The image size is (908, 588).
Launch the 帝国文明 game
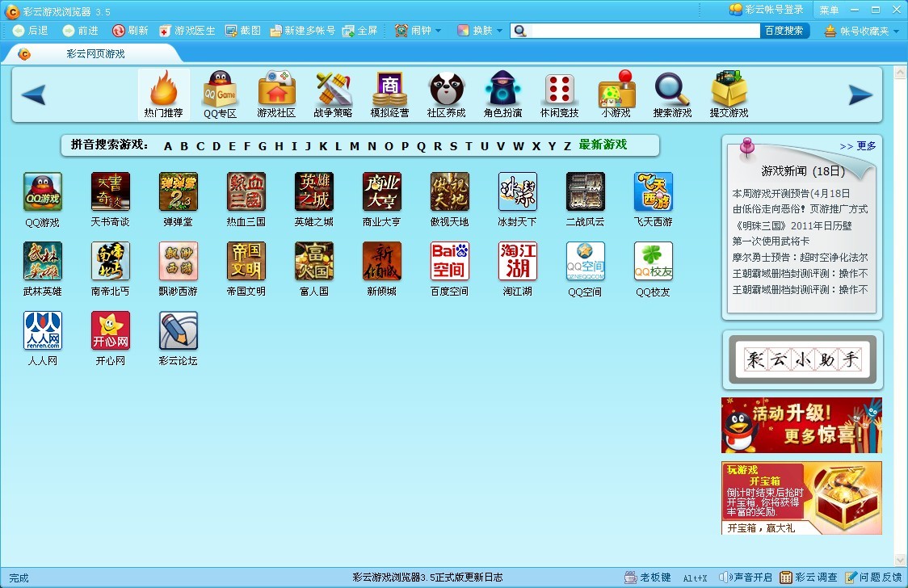pos(246,261)
